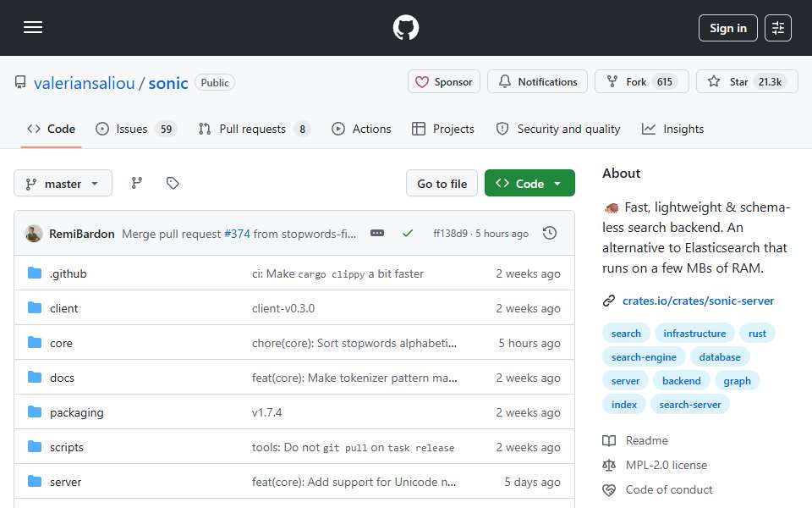Open RemiBardon author link
Viewport: 812px width, 508px height.
pos(82,234)
